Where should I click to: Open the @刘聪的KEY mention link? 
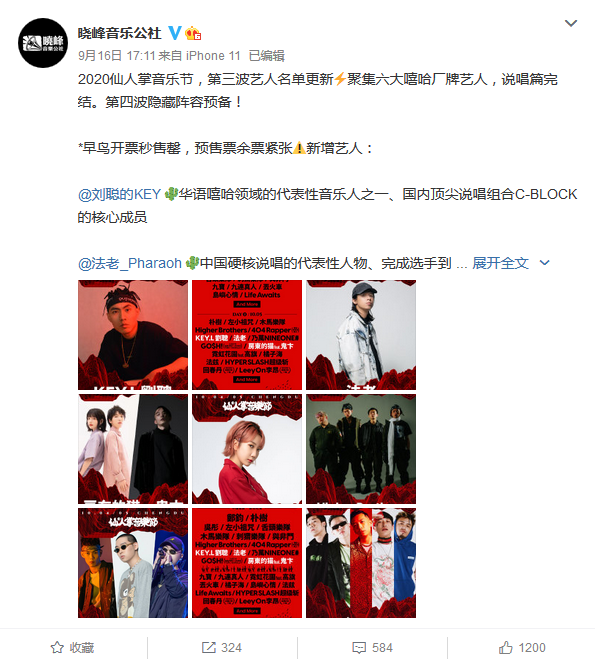[x=119, y=194]
